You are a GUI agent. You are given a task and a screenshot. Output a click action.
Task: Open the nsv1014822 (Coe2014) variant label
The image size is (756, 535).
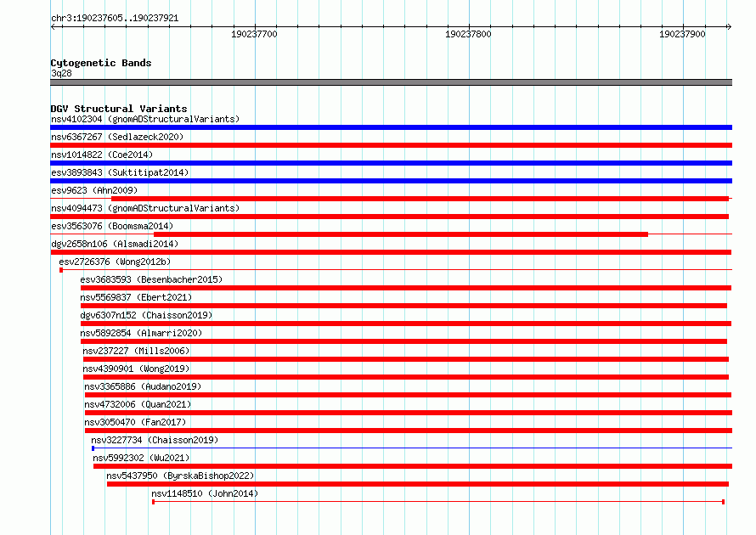click(102, 155)
